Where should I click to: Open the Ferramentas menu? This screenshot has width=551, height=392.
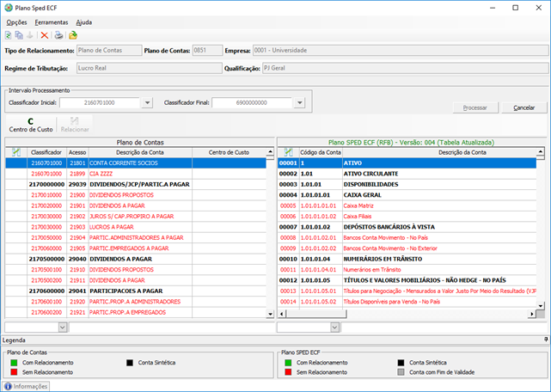tap(52, 22)
